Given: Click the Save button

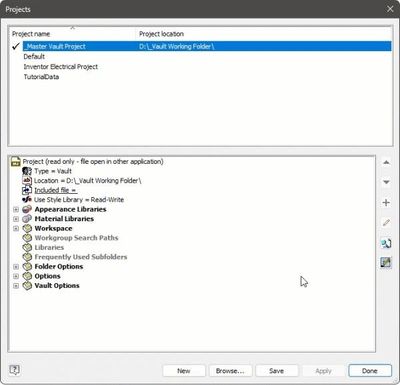Looking at the screenshot, I should pos(277,371).
